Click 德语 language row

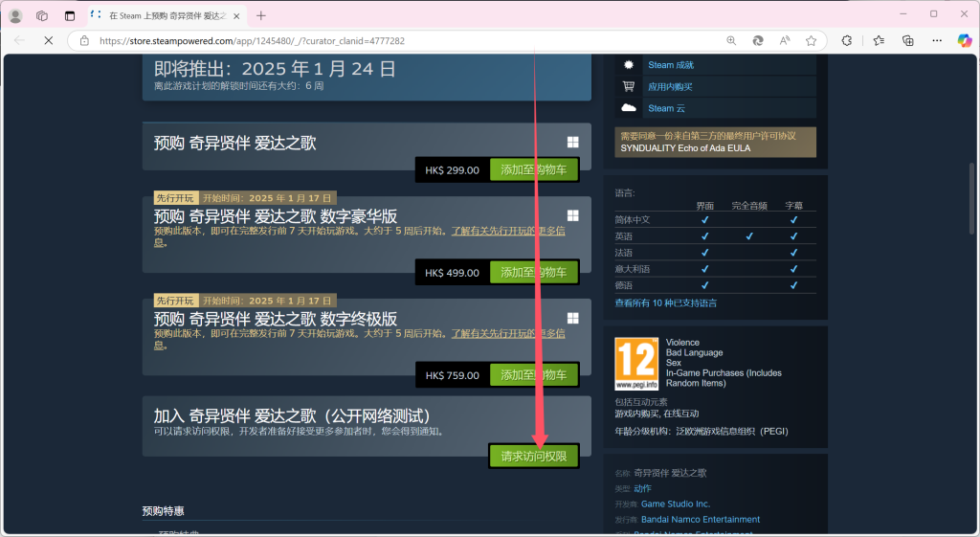tap(715, 285)
